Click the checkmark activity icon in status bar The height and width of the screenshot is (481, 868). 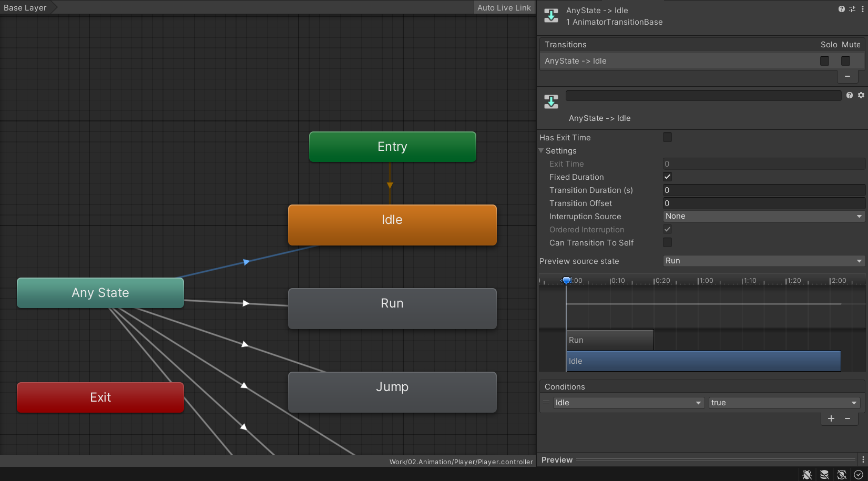point(859,475)
